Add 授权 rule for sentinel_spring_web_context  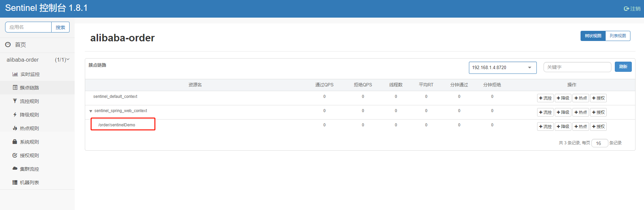(x=598, y=112)
